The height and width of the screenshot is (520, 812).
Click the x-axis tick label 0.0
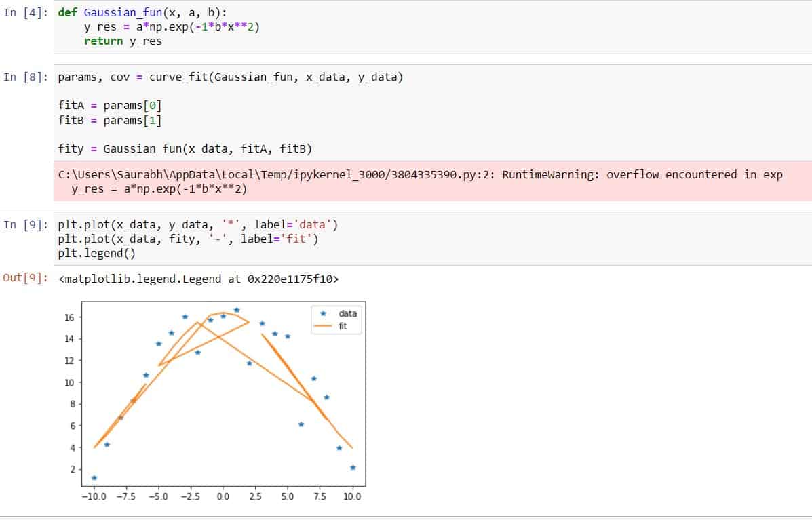(222, 496)
